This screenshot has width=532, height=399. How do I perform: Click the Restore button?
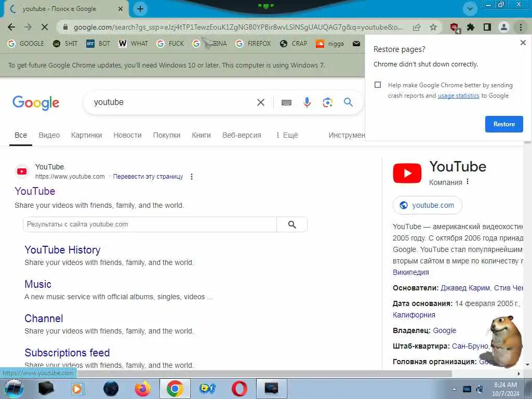(504, 124)
